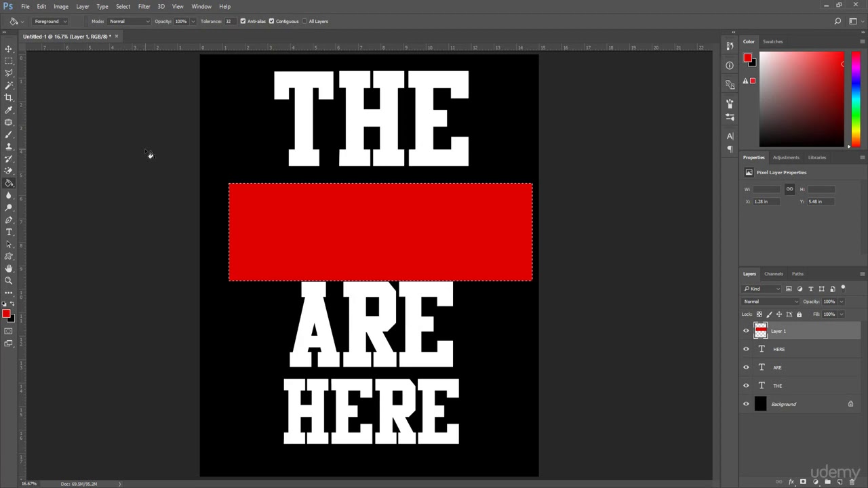Switch to the Paths tab

pos(797,274)
